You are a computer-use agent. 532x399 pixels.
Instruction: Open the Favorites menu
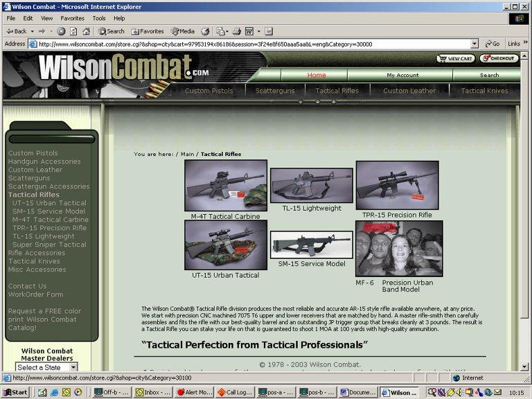(x=71, y=18)
